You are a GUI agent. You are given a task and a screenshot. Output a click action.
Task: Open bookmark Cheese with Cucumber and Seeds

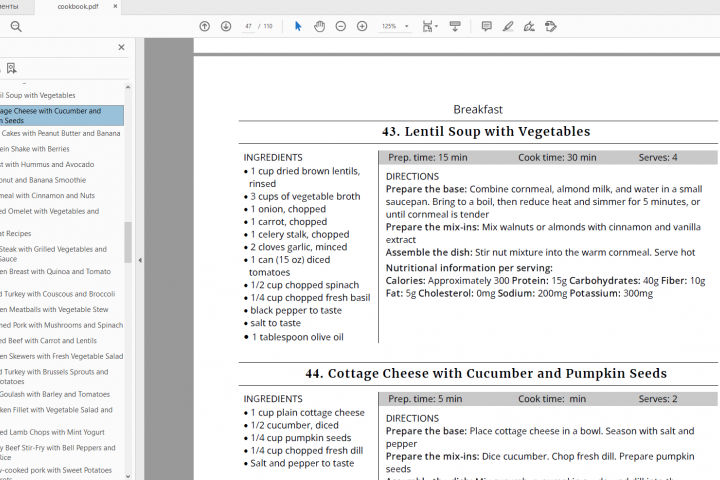(x=62, y=116)
